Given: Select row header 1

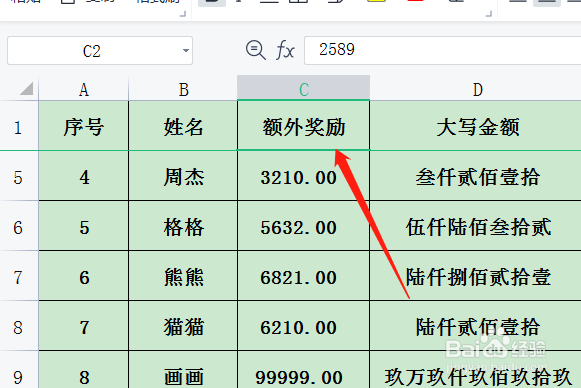Looking at the screenshot, I should pyautogui.click(x=19, y=126).
